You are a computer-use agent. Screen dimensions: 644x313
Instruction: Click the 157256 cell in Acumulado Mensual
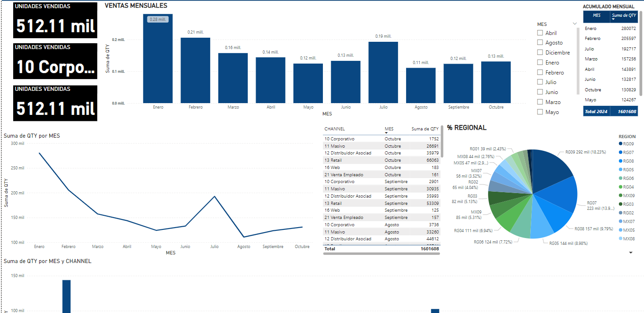click(629, 59)
